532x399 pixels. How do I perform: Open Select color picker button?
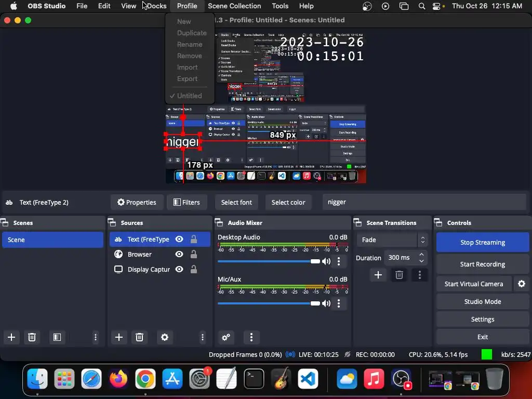pyautogui.click(x=288, y=202)
